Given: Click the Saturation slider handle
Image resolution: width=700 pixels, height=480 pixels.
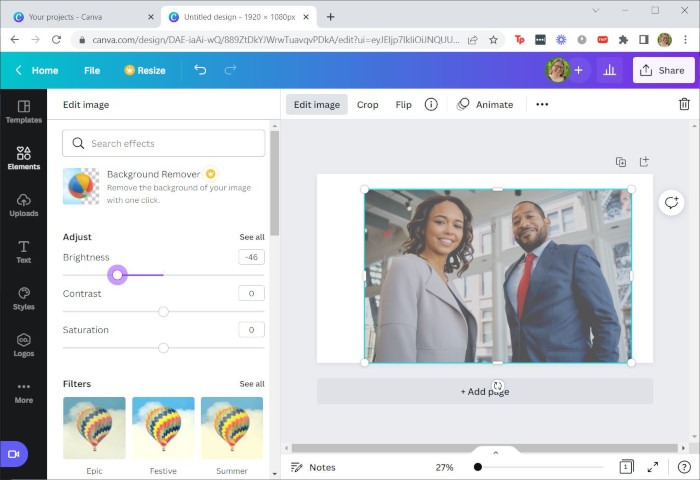Looking at the screenshot, I should pyautogui.click(x=163, y=347).
